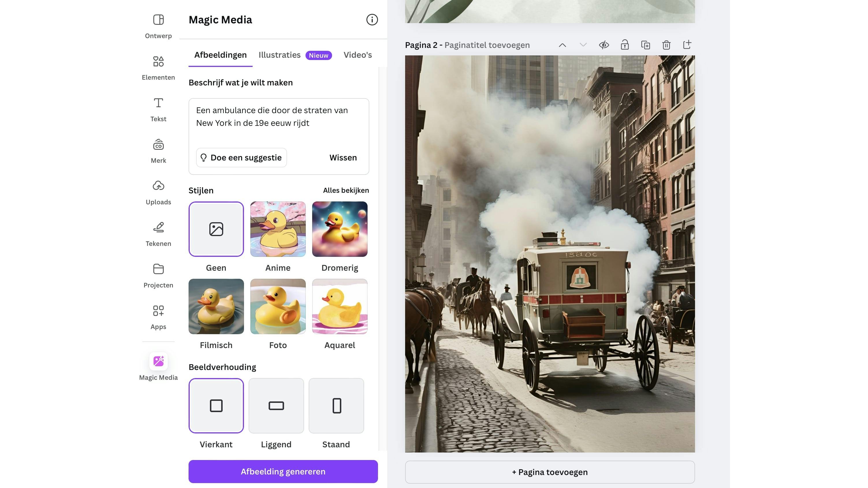
Task: Delete page 2 with trash icon
Action: [666, 45]
